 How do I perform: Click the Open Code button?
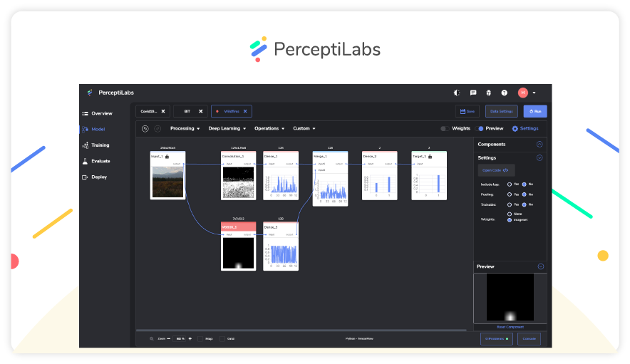[495, 170]
